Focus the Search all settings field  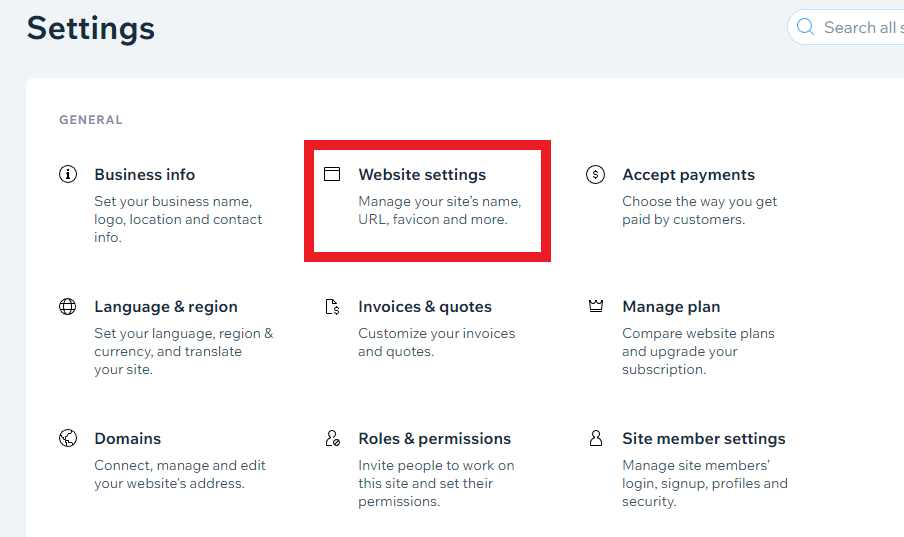tap(860, 28)
